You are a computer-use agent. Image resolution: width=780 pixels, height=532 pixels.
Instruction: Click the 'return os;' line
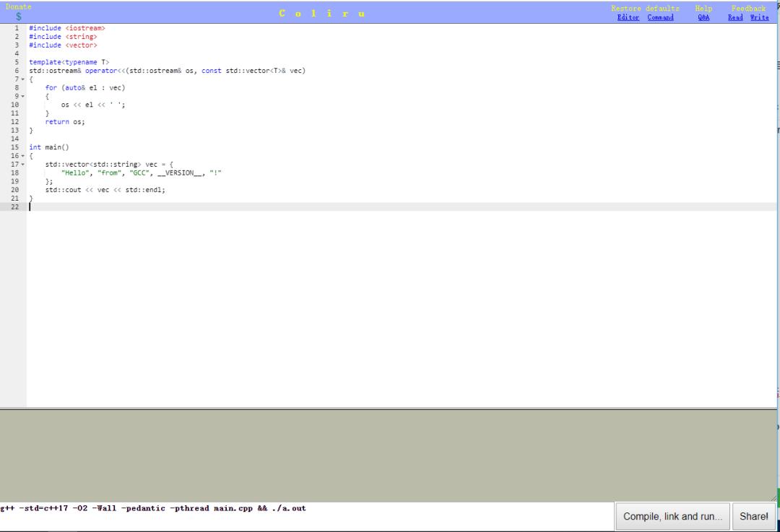(x=65, y=122)
